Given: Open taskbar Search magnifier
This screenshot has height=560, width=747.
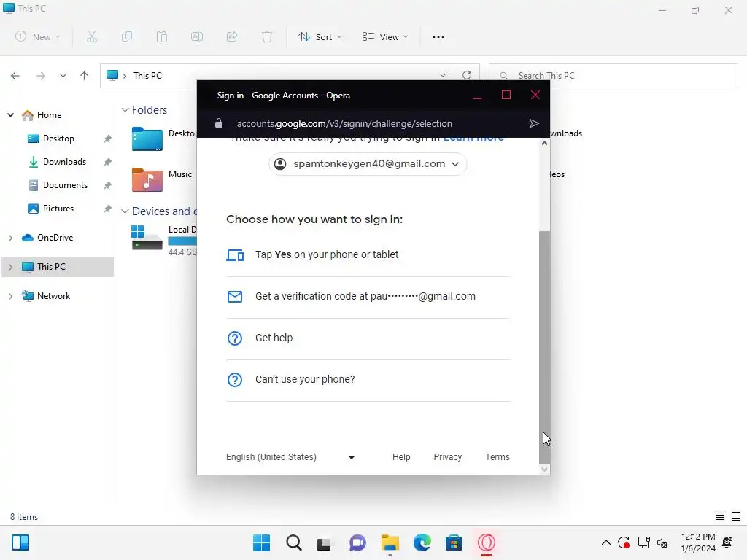Looking at the screenshot, I should 294,542.
